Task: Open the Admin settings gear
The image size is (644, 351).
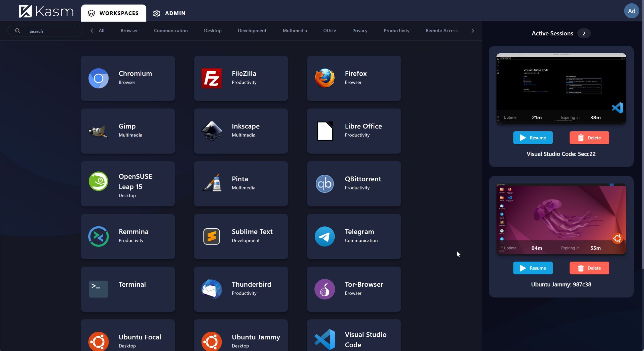Action: [157, 13]
